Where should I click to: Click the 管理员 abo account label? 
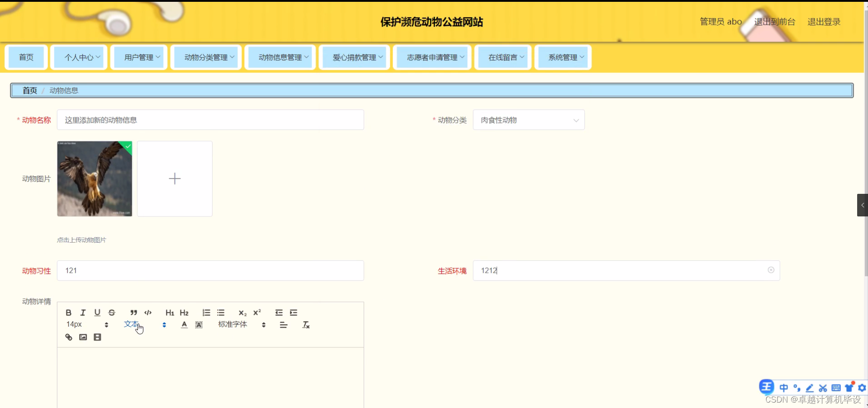(721, 22)
